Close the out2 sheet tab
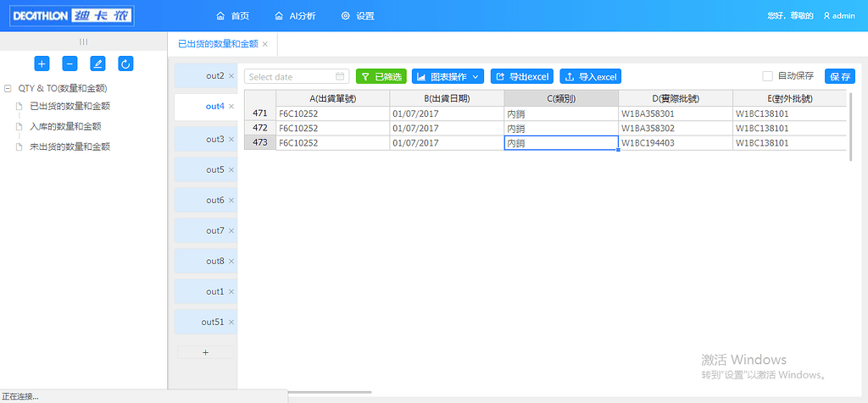The width and height of the screenshot is (868, 403). 231,76
